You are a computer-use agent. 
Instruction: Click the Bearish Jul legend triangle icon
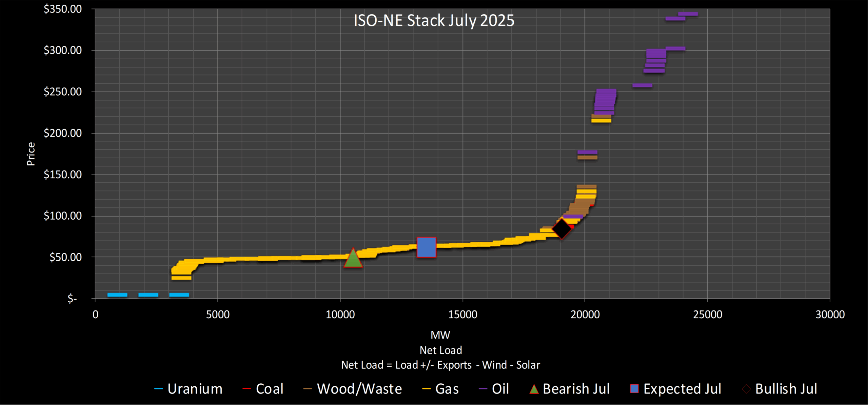coord(534,389)
